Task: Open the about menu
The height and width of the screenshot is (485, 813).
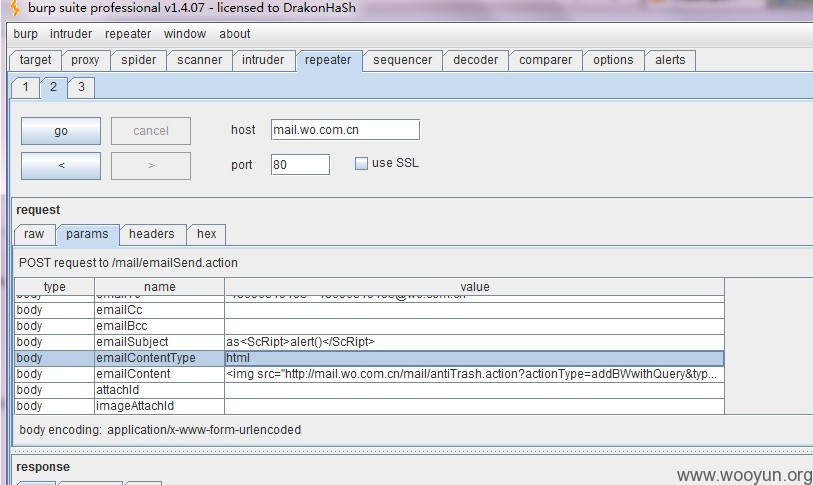Action: (x=235, y=34)
